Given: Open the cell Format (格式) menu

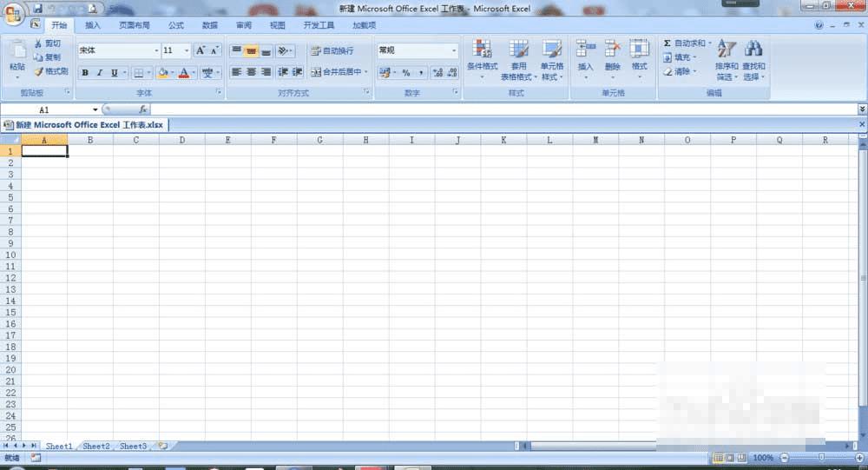Looking at the screenshot, I should click(x=640, y=59).
